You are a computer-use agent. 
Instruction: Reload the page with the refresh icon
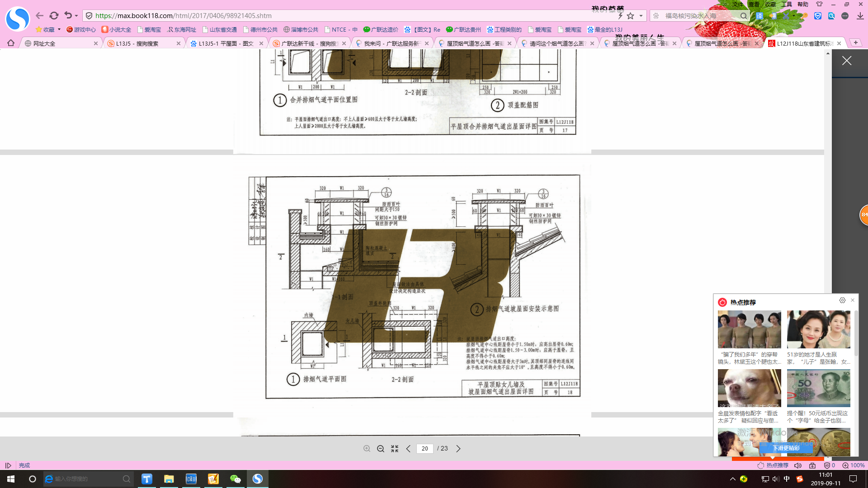(x=54, y=16)
